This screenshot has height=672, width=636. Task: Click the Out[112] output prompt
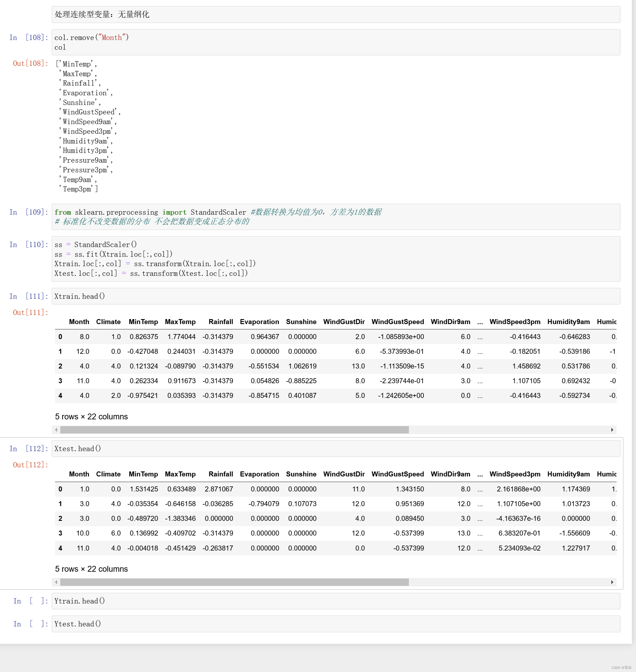click(x=31, y=465)
